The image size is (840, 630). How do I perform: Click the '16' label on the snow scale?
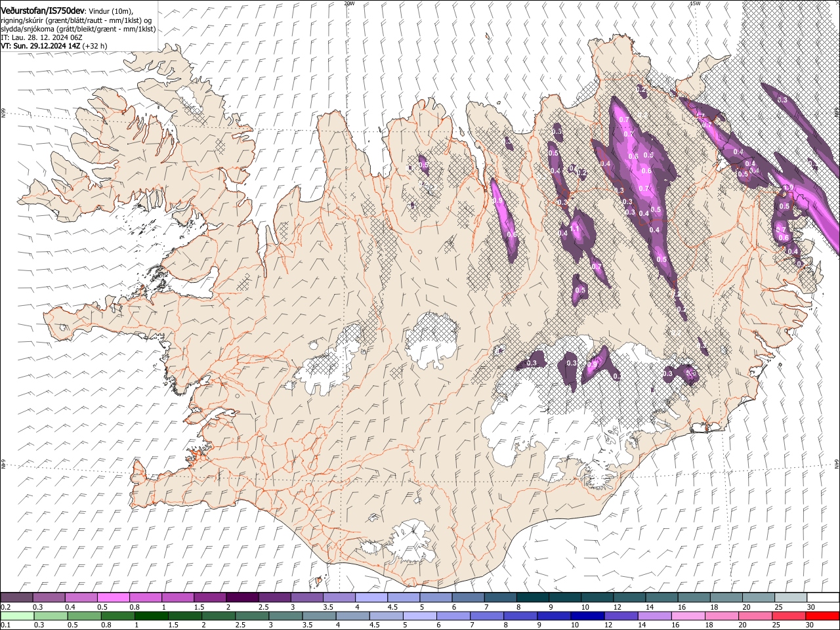point(682,607)
